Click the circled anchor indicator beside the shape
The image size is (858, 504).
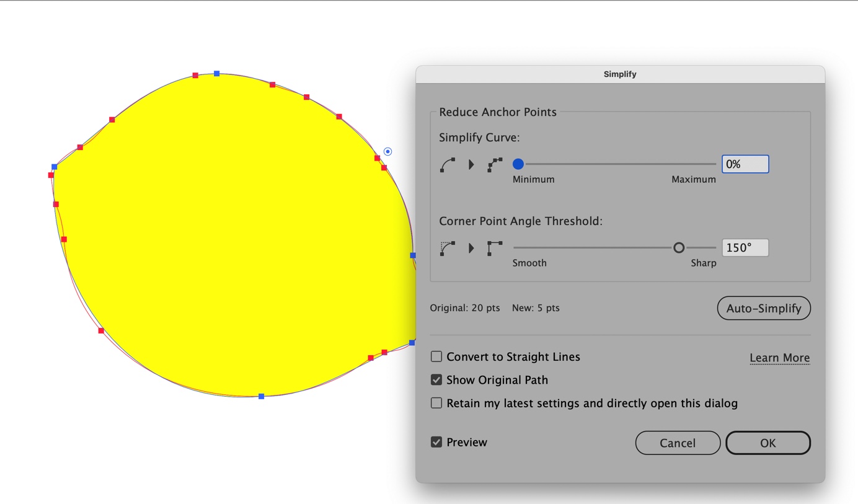pyautogui.click(x=387, y=151)
